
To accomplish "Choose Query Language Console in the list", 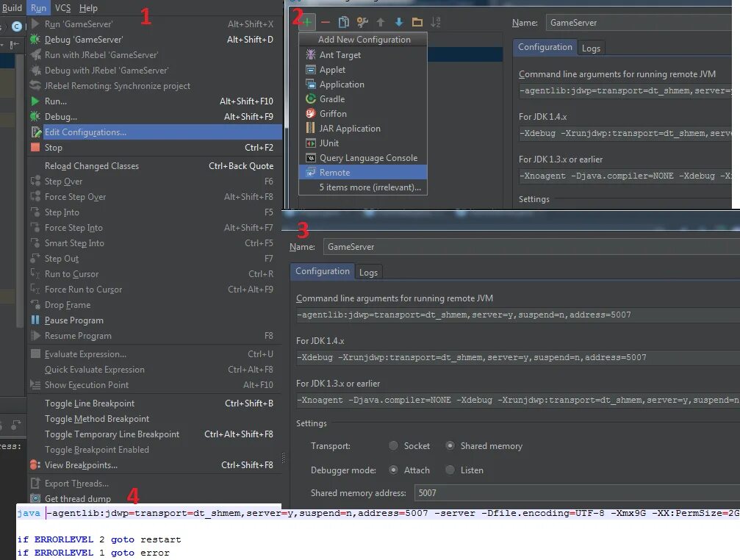I will (x=363, y=157).
